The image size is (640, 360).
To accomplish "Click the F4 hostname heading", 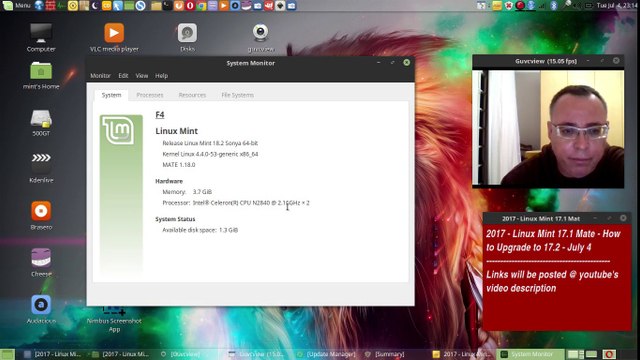I will point(160,115).
